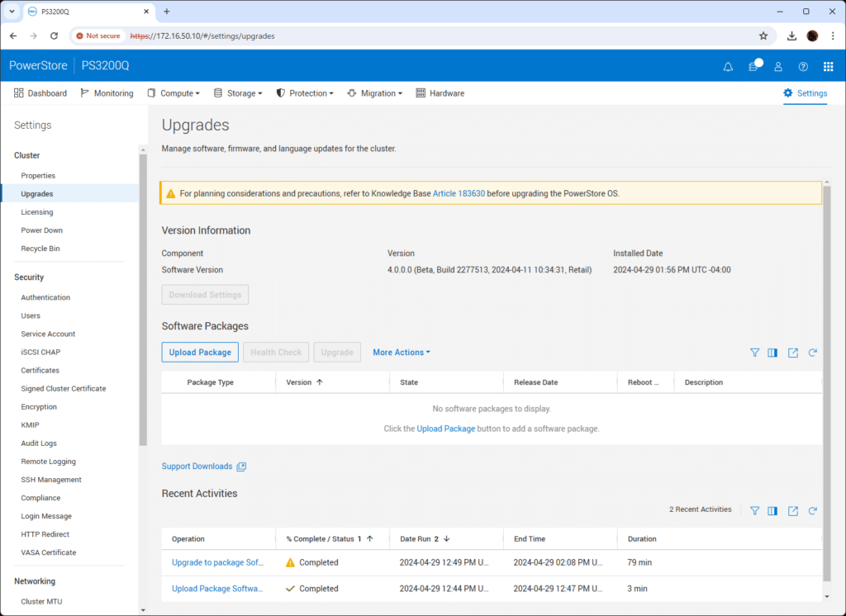Show column chooser for Recent Activities

[x=772, y=511]
